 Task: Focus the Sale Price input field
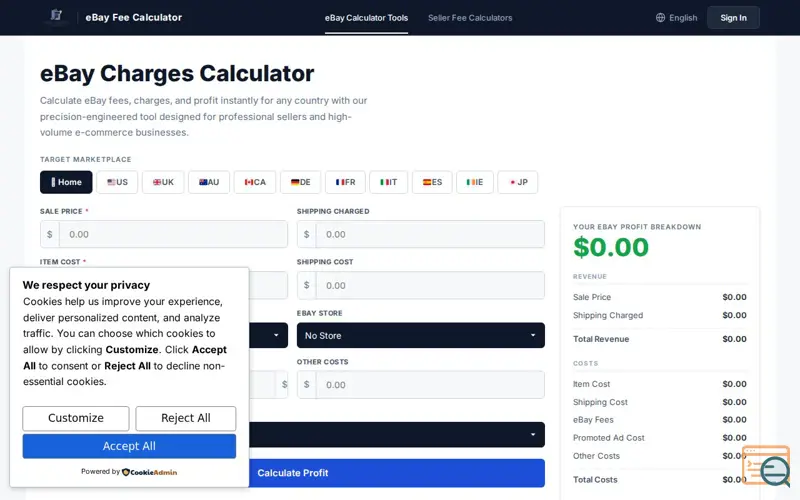[x=164, y=234]
